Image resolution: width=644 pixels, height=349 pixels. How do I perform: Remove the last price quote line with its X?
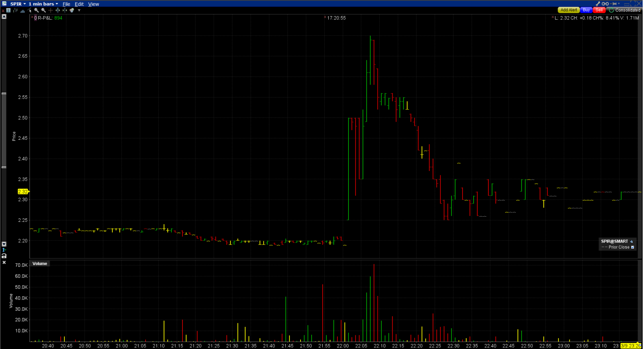[553, 17]
